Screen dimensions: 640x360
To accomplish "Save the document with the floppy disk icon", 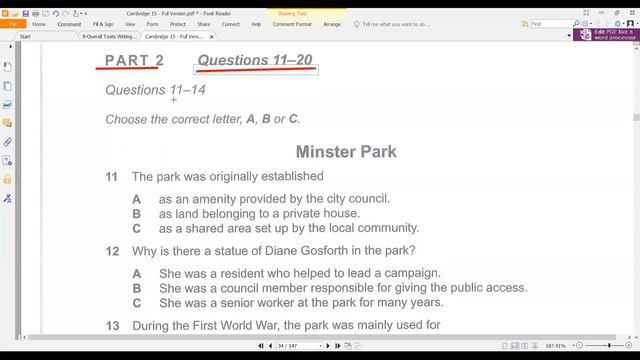I will click(x=25, y=13).
